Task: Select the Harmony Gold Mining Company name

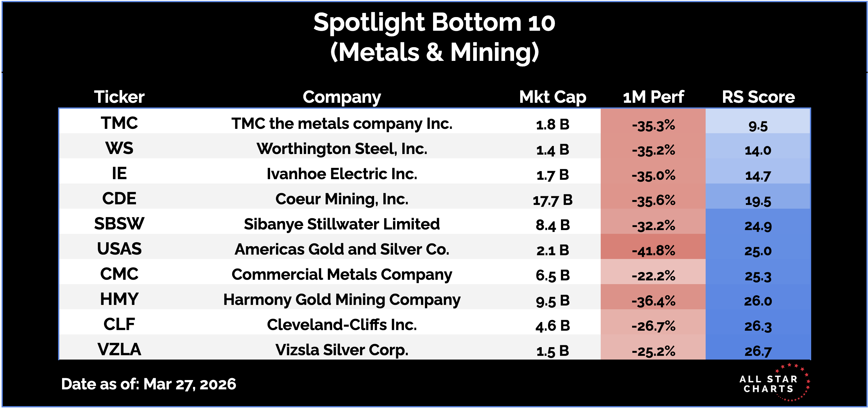Action: tap(342, 300)
